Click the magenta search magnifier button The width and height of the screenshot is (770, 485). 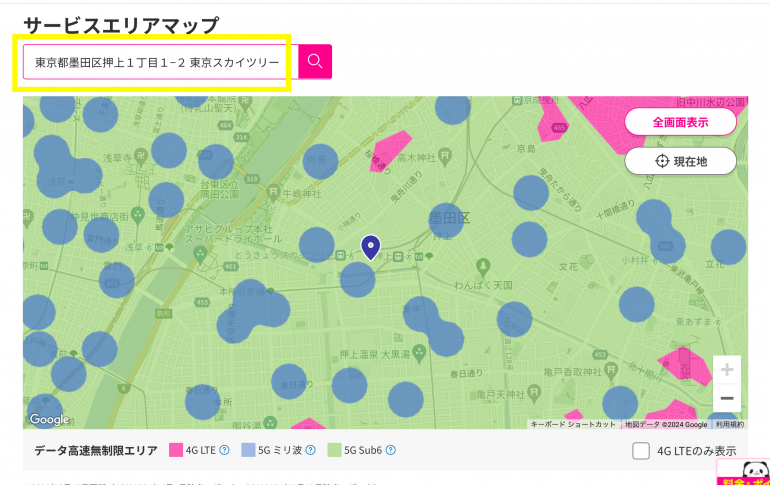coord(315,62)
